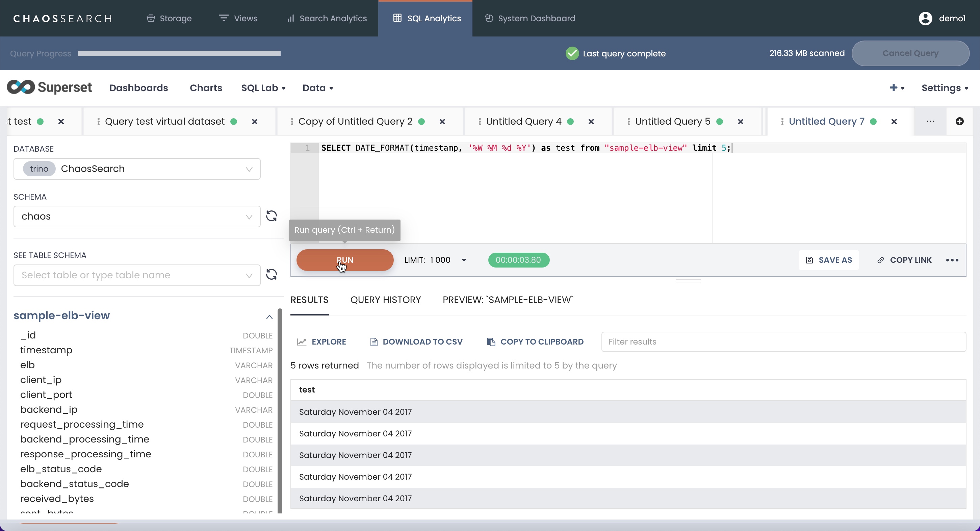Close the Untitled Query 5 tab
Viewport: 980px width, 531px height.
click(740, 121)
